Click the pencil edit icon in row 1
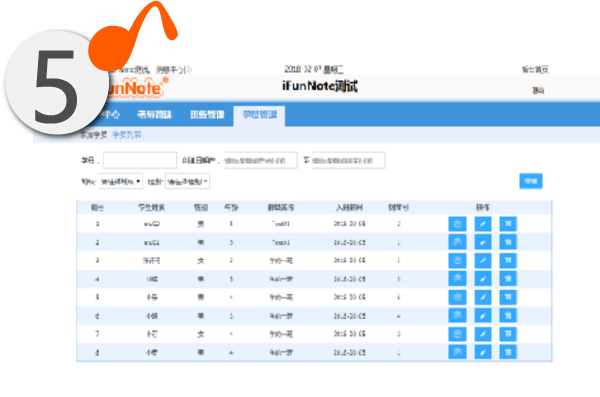This screenshot has height=397, width=600. [483, 224]
